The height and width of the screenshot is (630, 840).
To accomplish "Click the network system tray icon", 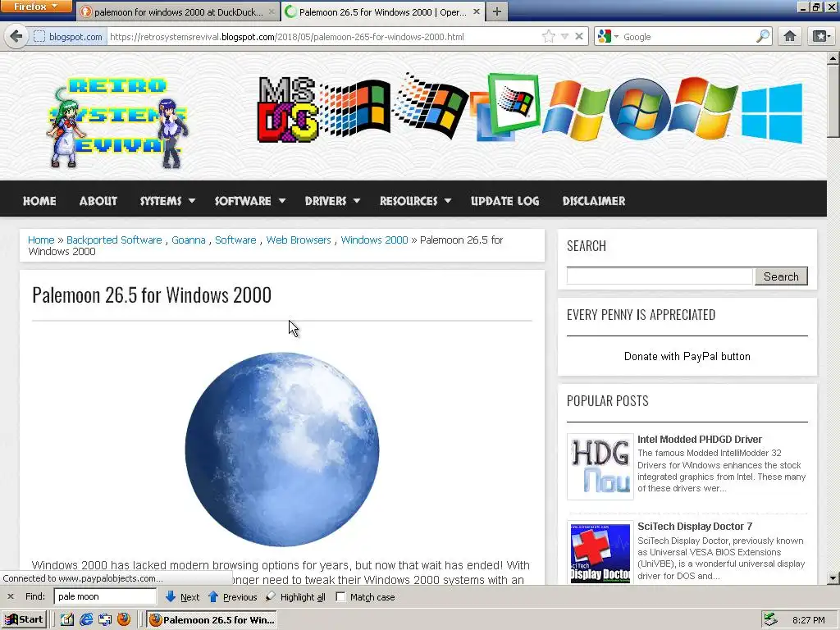I will (x=770, y=620).
